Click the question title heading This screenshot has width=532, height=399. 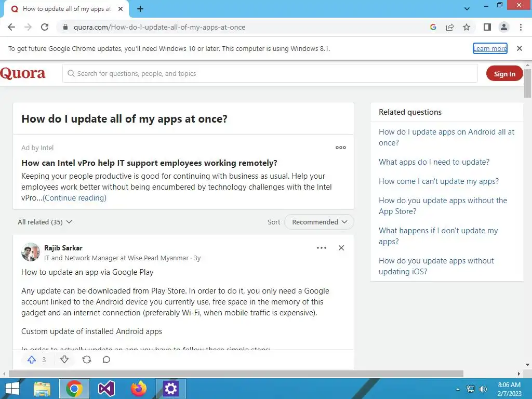pos(124,119)
